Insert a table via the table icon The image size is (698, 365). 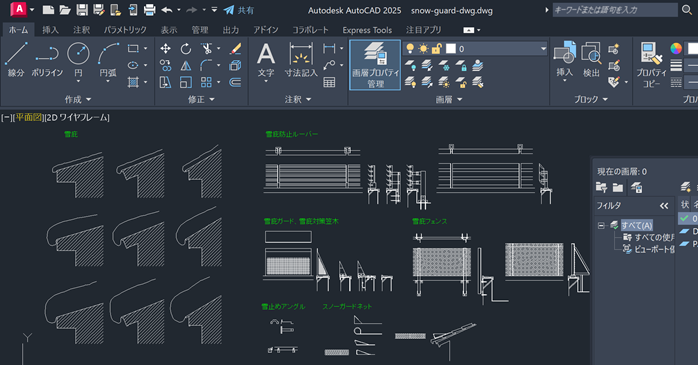tap(329, 82)
